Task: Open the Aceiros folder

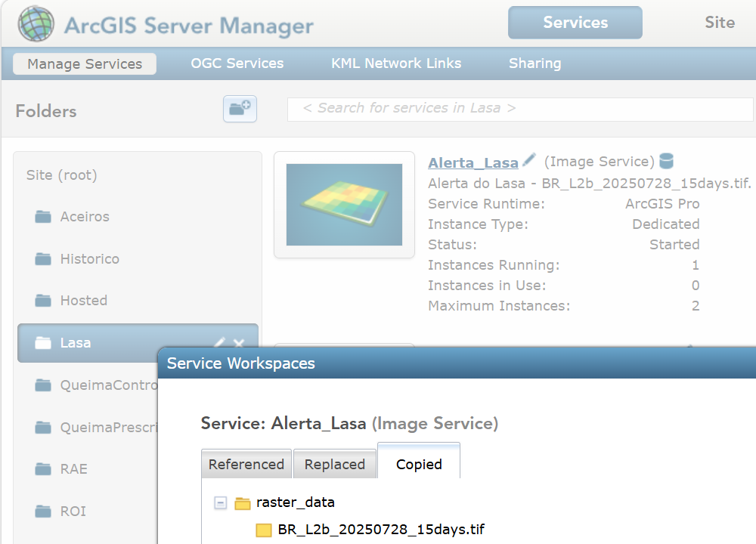Action: pos(85,217)
